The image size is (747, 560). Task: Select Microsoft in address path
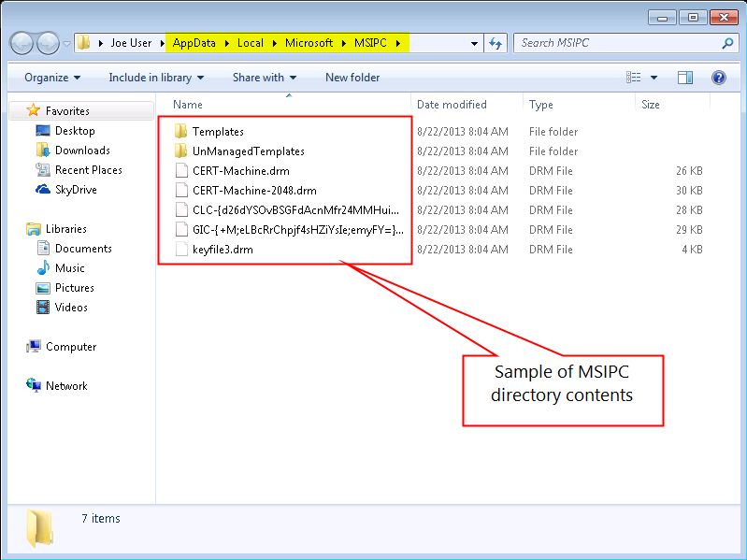coord(309,43)
